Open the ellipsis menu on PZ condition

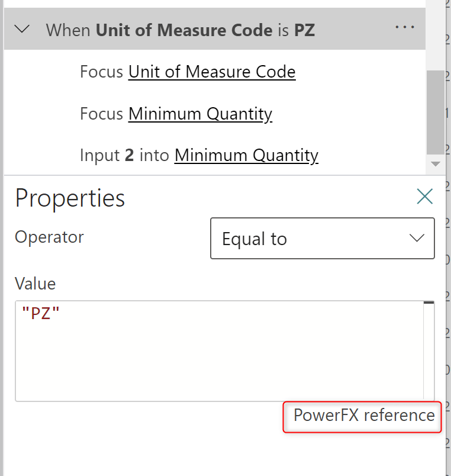pyautogui.click(x=405, y=28)
